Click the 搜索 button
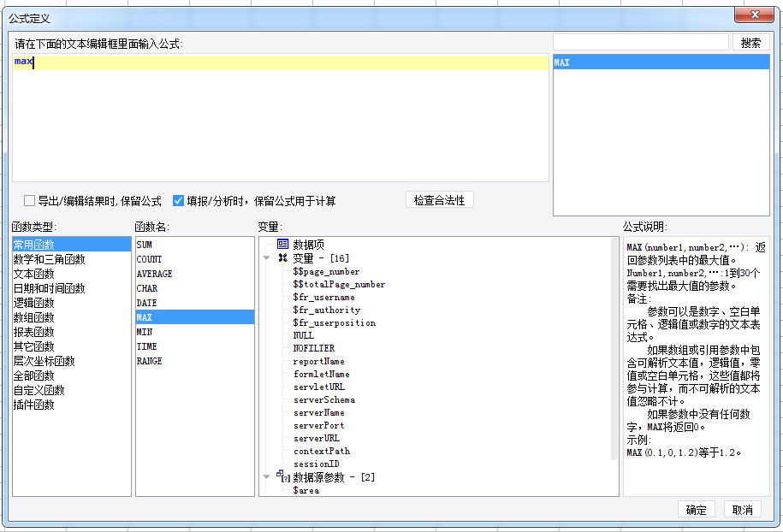The height and width of the screenshot is (532, 783). tap(750, 43)
